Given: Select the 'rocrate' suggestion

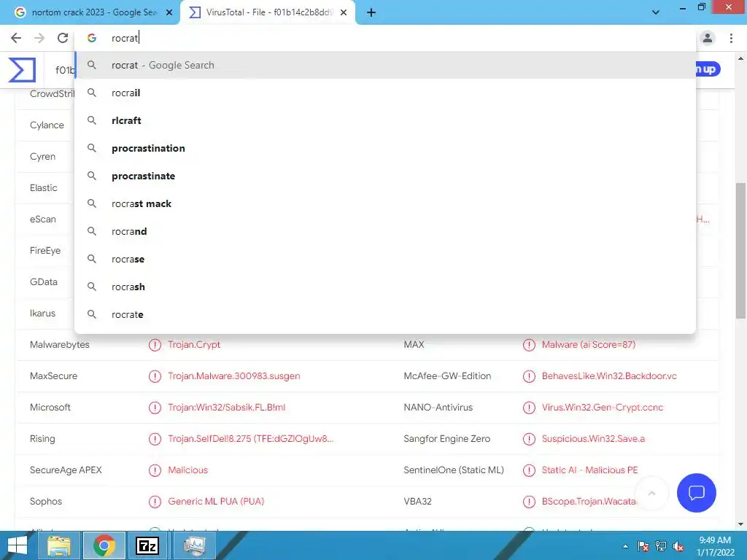Looking at the screenshot, I should (385, 314).
